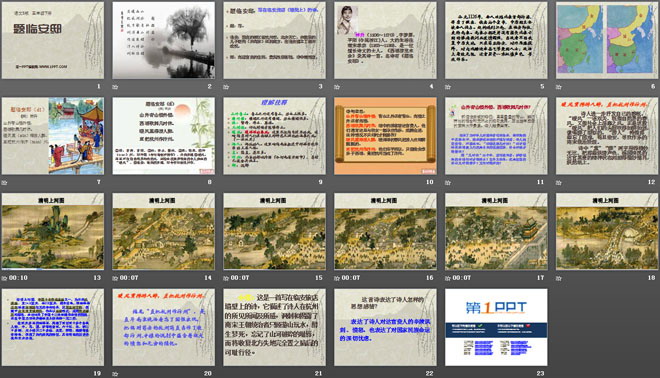Click the 00:07 timing under slide 15
The image size is (660, 378).
[x=240, y=278]
